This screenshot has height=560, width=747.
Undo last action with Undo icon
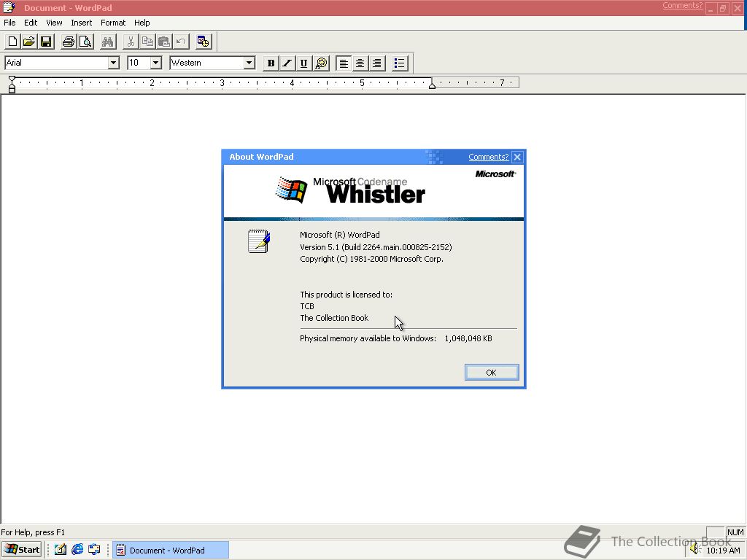[x=181, y=42]
